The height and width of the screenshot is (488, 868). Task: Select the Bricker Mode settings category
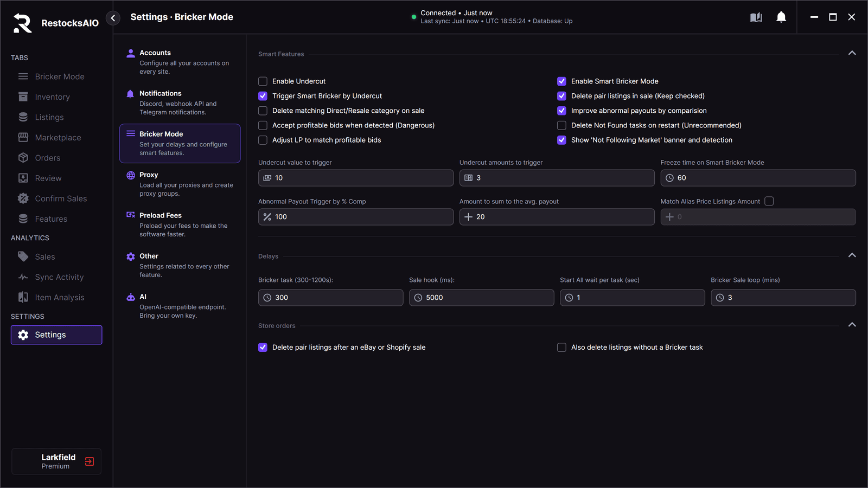(x=180, y=143)
